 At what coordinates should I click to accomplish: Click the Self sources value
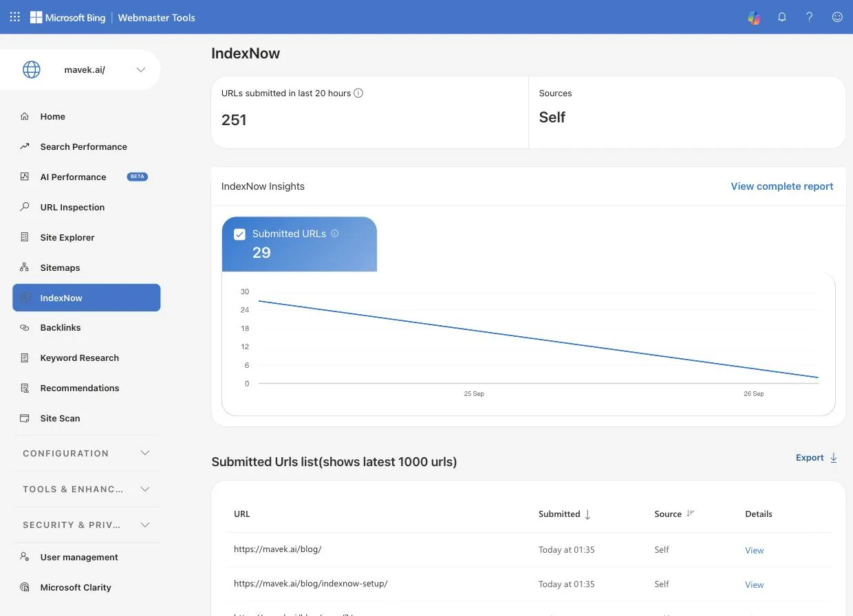pyautogui.click(x=552, y=118)
